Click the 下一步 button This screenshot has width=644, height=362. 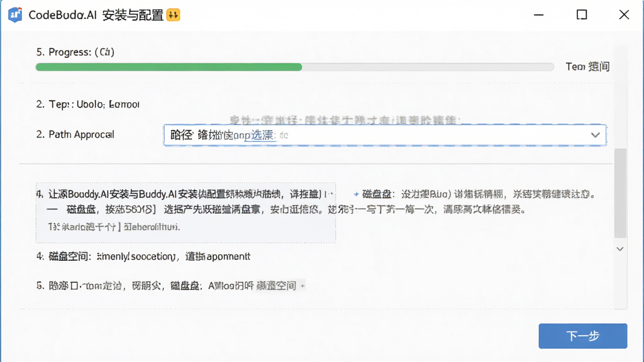tap(583, 336)
